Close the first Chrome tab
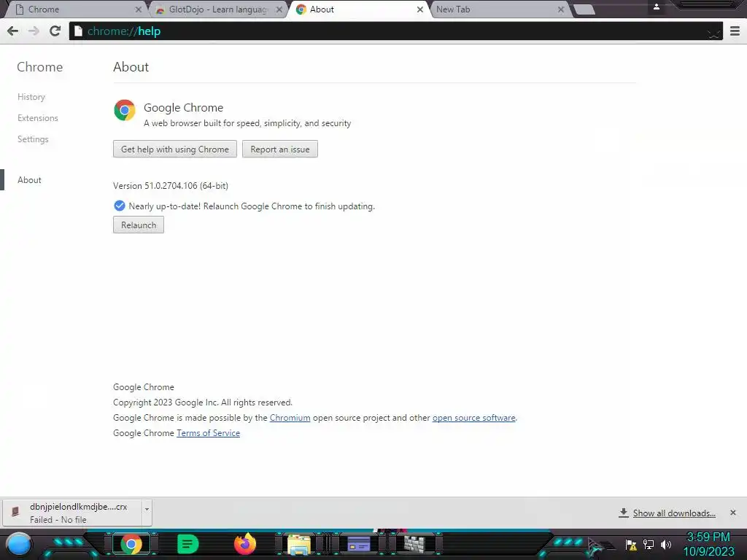Viewport: 747px width, 560px height. (138, 9)
